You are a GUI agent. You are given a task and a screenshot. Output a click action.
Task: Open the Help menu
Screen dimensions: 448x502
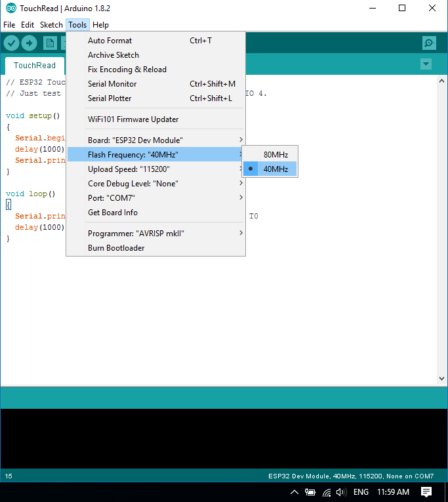[100, 25]
